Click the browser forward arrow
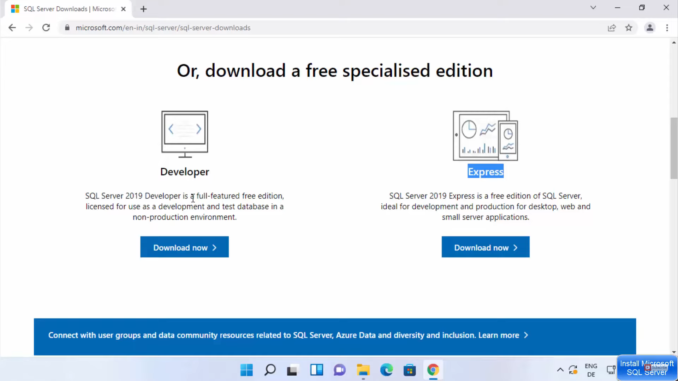 point(29,28)
